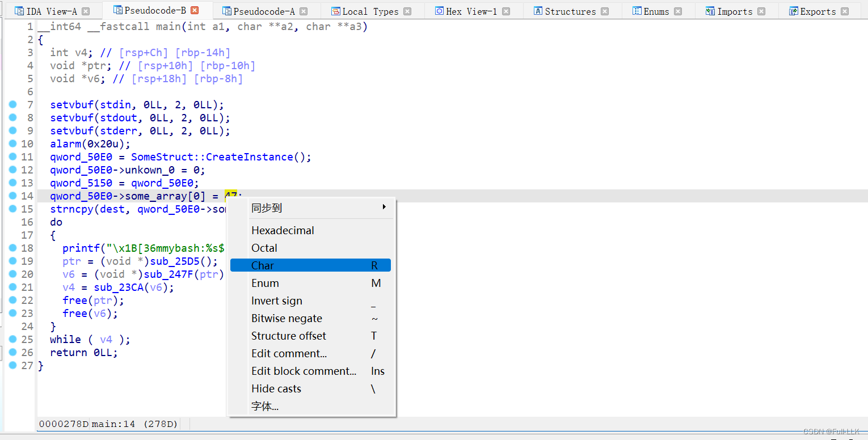Open Edit comment... from context menu
This screenshot has height=440, width=868.
(310, 353)
